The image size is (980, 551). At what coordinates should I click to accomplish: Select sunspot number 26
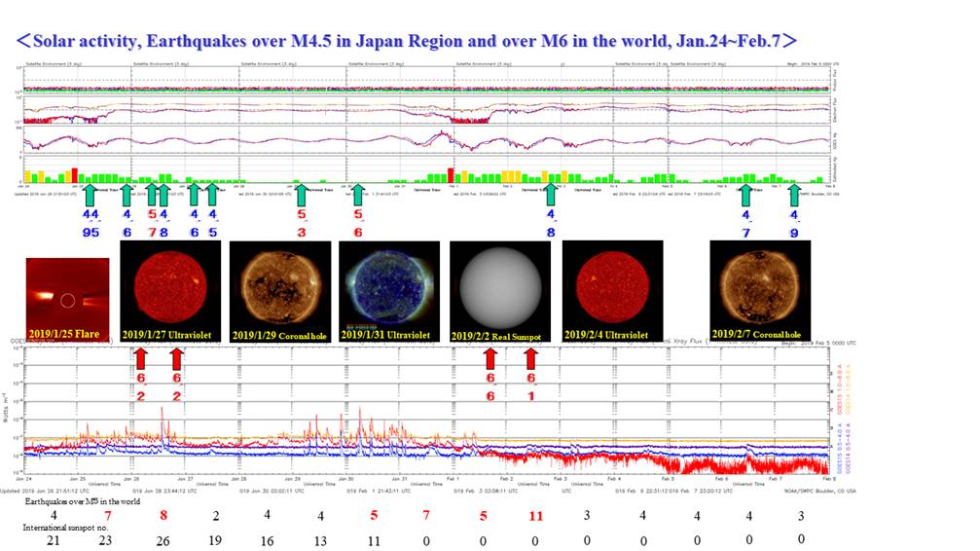(x=163, y=541)
